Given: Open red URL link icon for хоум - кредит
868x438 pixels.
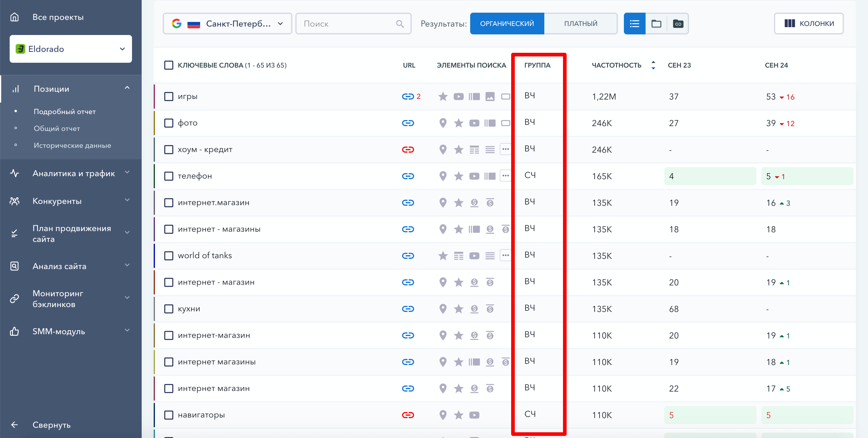Looking at the screenshot, I should [408, 150].
